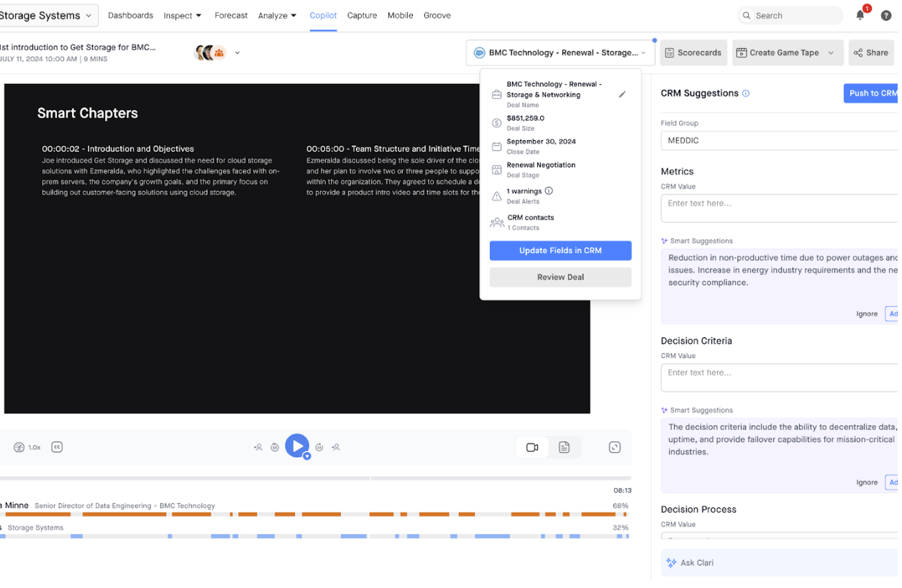Click the playback progress bar
This screenshot has height=588, width=902.
tap(315, 478)
